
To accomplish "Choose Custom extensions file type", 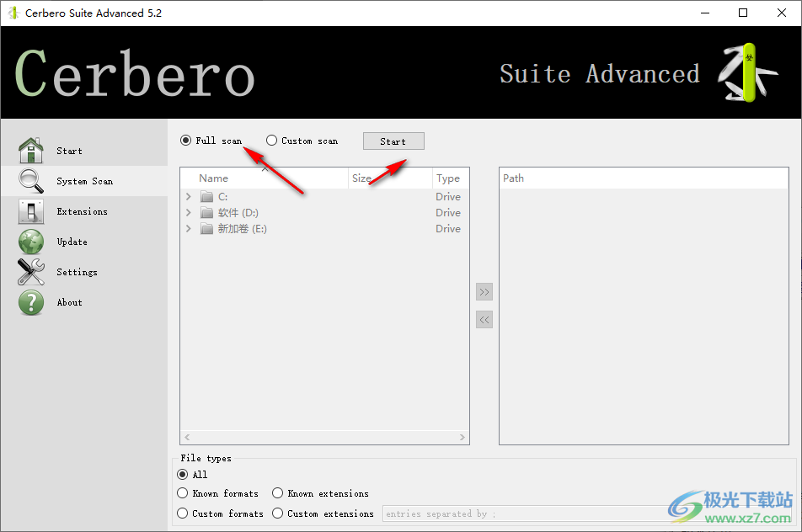I will point(277,513).
